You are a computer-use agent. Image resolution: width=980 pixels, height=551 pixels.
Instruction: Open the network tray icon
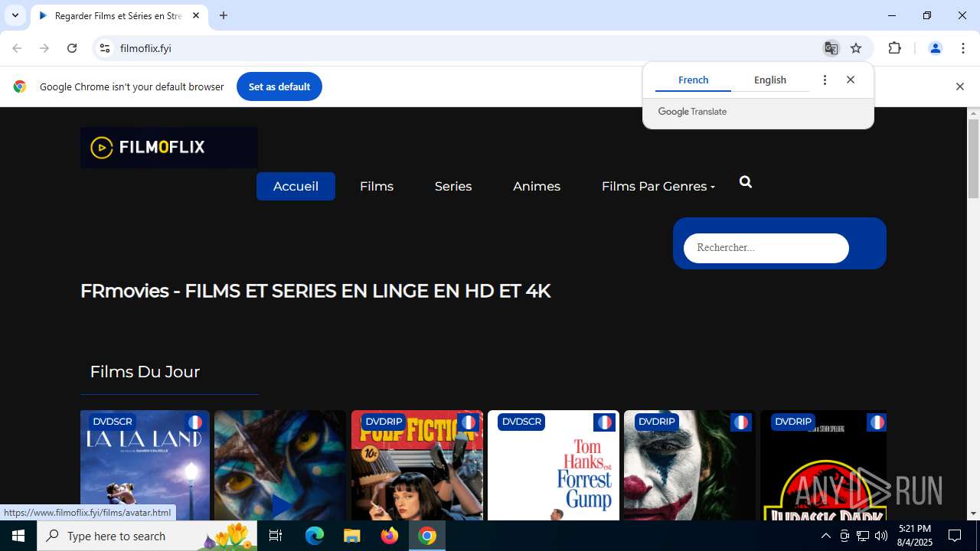point(863,536)
